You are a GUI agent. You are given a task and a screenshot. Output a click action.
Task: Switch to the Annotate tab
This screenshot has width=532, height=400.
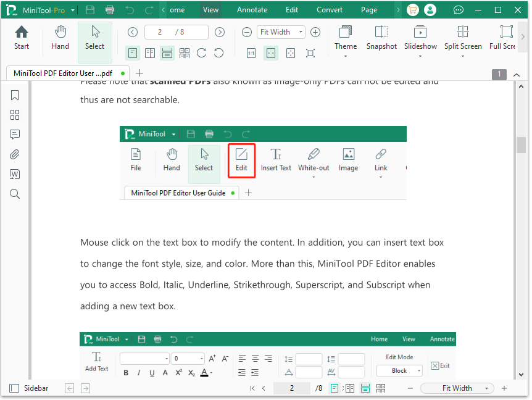point(252,10)
